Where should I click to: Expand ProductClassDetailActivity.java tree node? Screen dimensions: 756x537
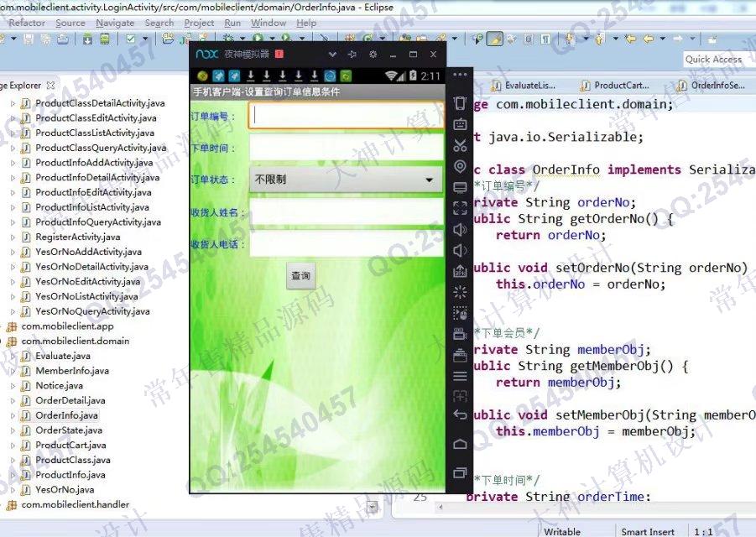(13, 103)
